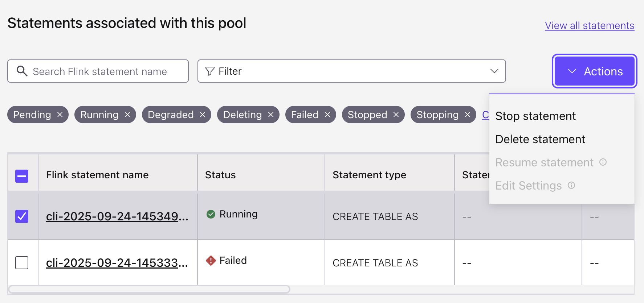
Task: Check the cli-2025-09-24-145333 row checkbox
Action: click(x=22, y=263)
